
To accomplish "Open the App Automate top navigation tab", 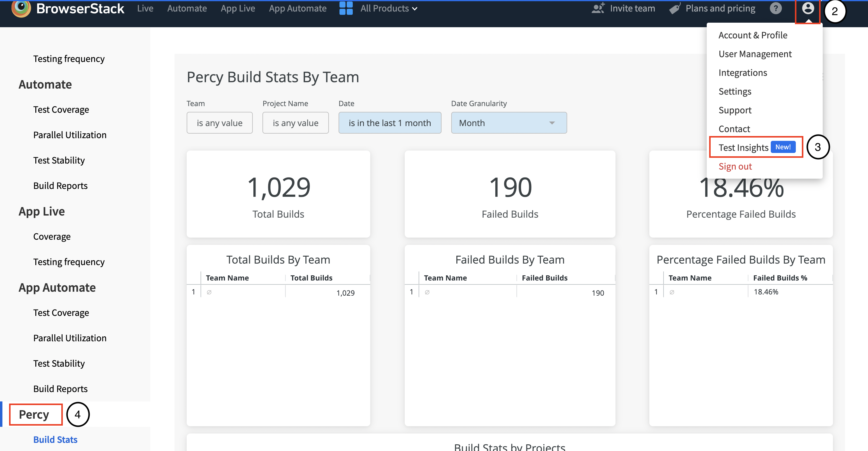I will tap(297, 8).
